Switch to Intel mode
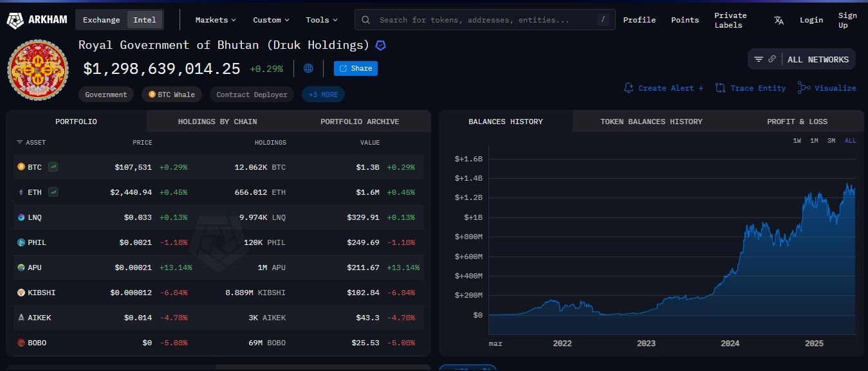The height and width of the screenshot is (371, 868). click(145, 20)
